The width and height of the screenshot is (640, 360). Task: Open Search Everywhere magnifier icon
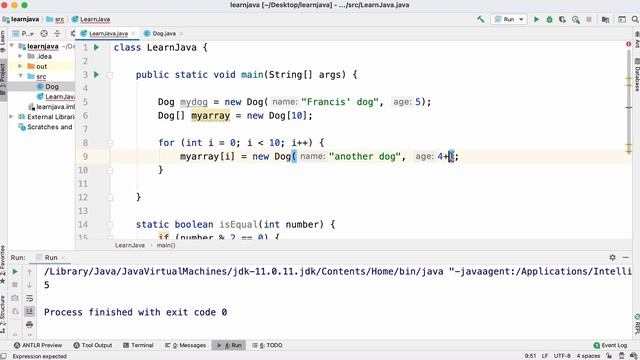click(x=635, y=19)
